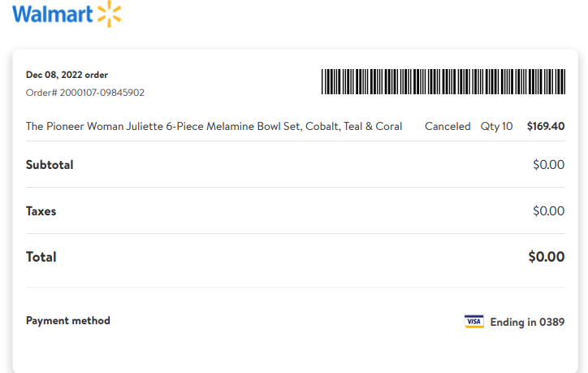Click the Cobalt, Teal & Coral product text
Viewport: 588px width, 373px height.
[353, 127]
